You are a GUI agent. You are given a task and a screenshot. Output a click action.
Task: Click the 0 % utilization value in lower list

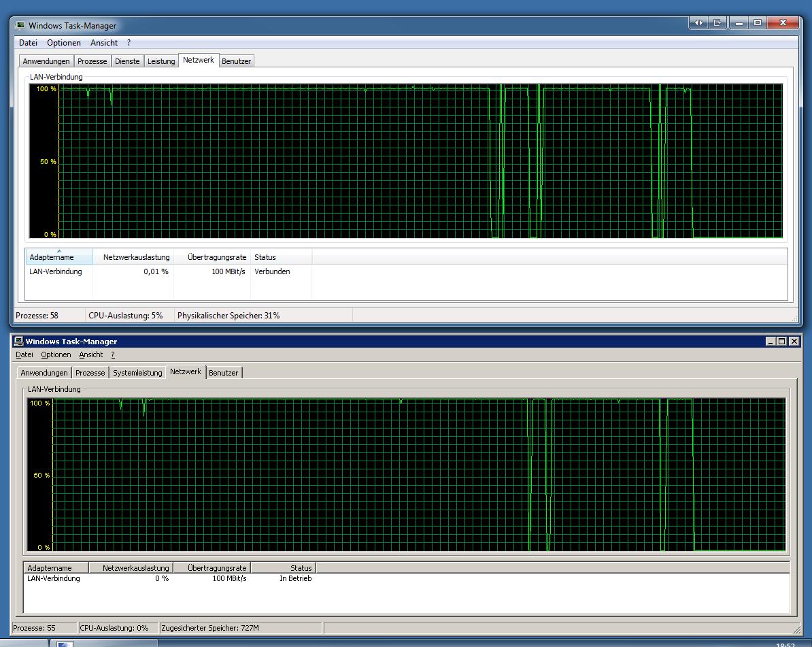coord(162,578)
